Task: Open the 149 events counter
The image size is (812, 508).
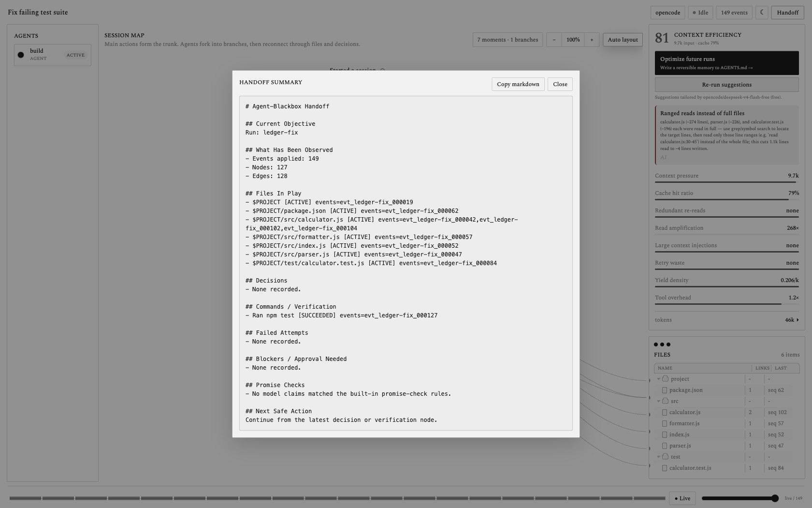Action: click(734, 13)
